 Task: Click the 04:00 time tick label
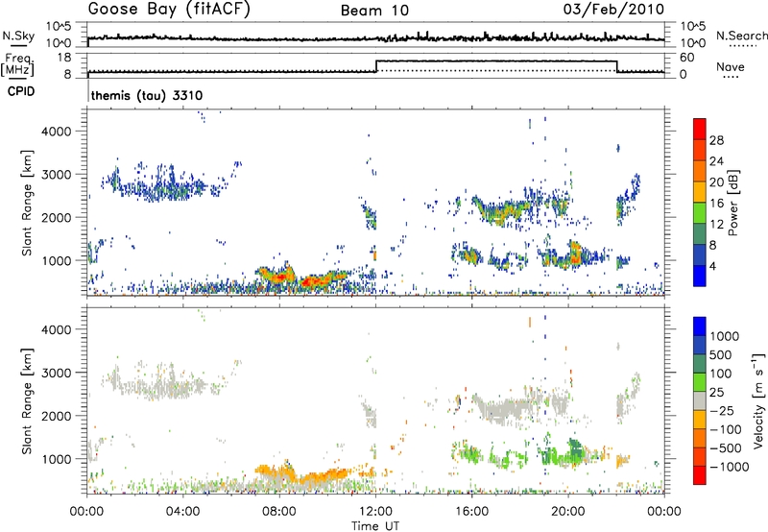[183, 512]
